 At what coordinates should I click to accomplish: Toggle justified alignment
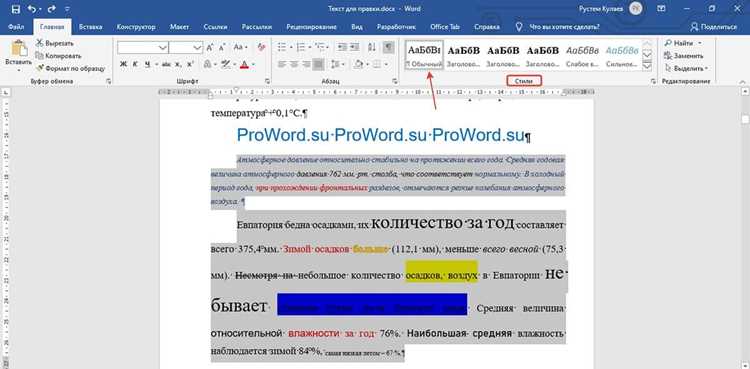[x=318, y=64]
